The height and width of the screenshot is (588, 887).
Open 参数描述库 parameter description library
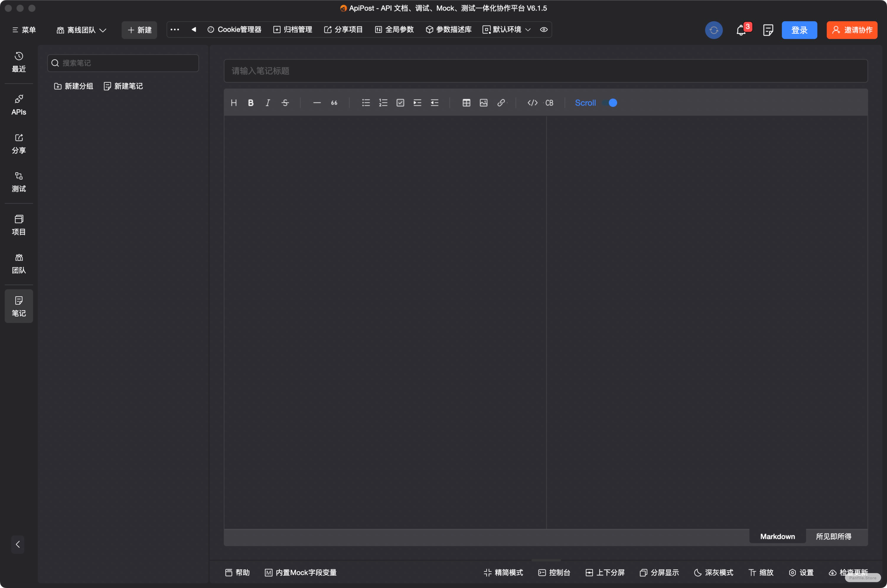tap(449, 30)
